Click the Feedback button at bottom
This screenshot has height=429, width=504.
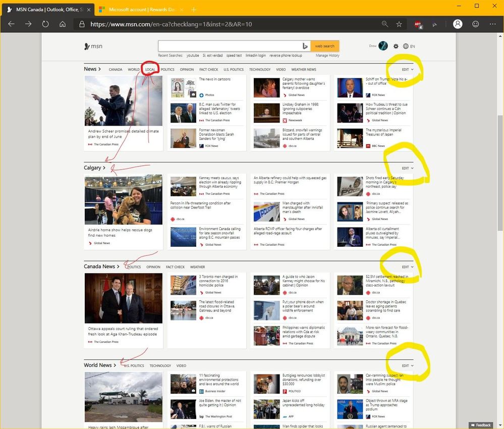click(481, 425)
